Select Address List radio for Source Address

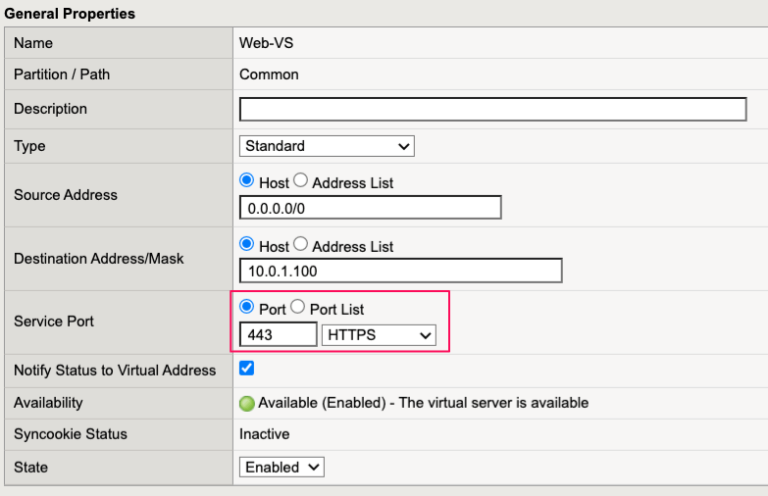[x=300, y=182]
